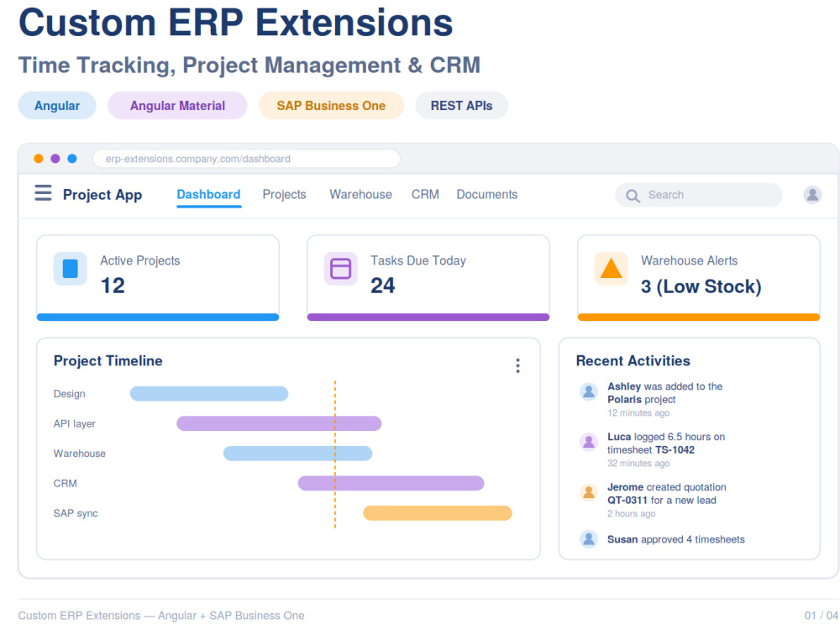Click the name Jerome in activities
The image size is (840, 630).
(x=626, y=487)
